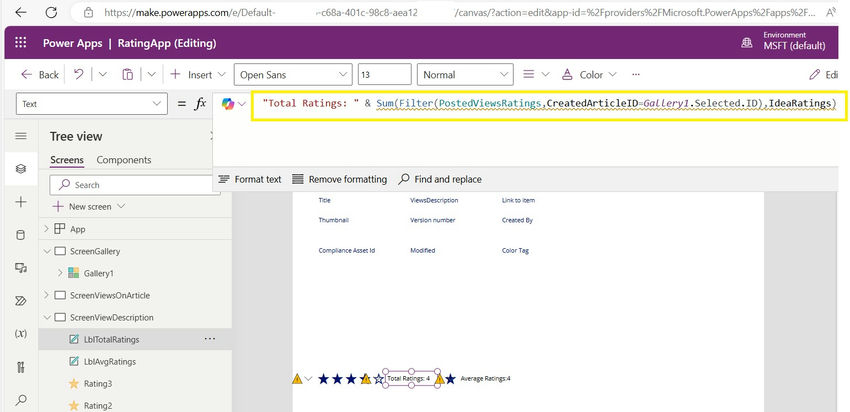This screenshot has height=412, width=850.
Task: Open the paste options dropdown arrow
Action: click(x=152, y=74)
